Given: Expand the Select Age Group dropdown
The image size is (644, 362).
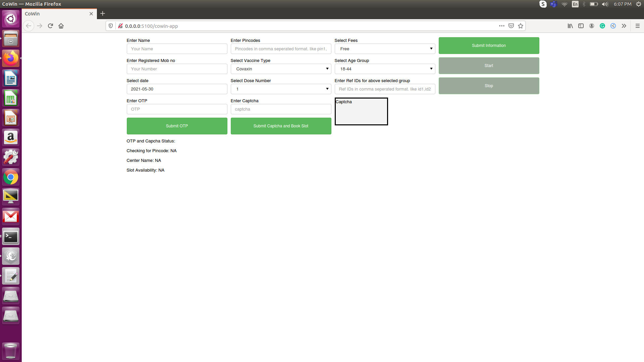Looking at the screenshot, I should coord(385,69).
